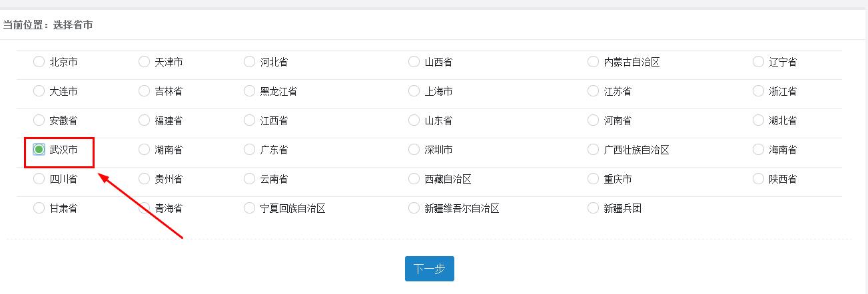The image size is (868, 294).
Task: Pick 上海市 radio option
Action: click(414, 91)
